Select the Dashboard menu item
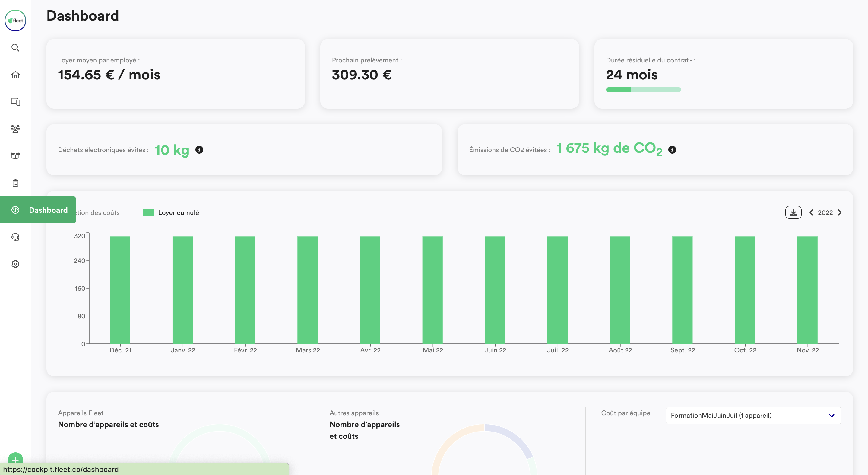Image resolution: width=868 pixels, height=475 pixels. pos(38,210)
